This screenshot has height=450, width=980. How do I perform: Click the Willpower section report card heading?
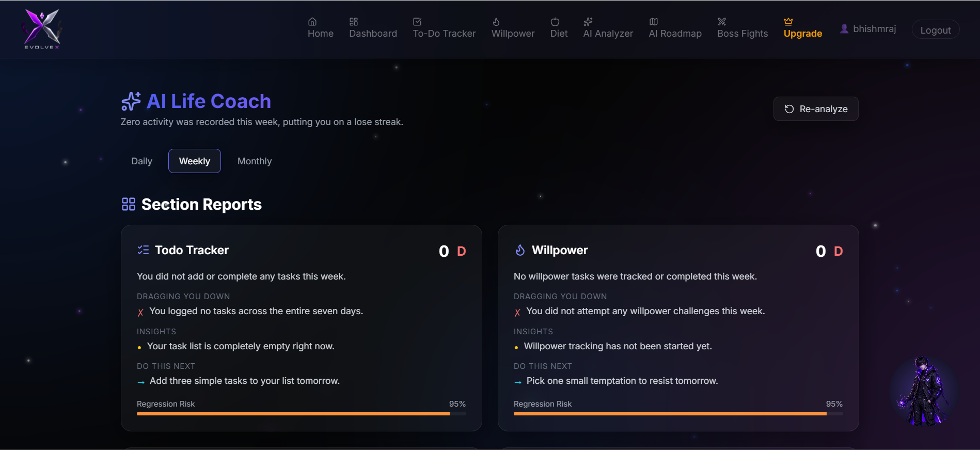[x=560, y=250]
